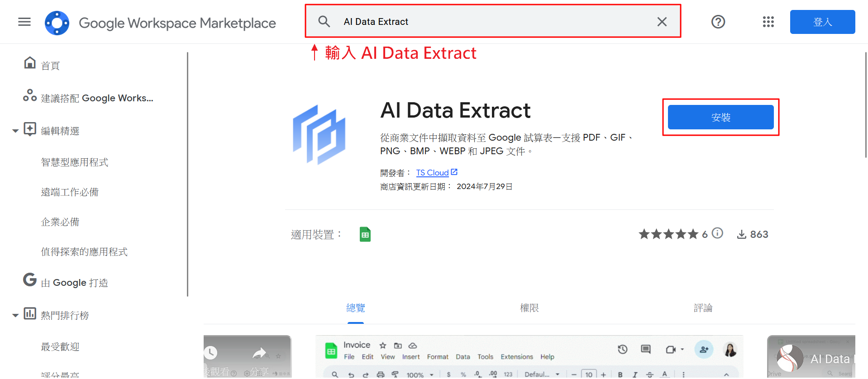Open the Google apps grid
The height and width of the screenshot is (379, 868).
[768, 22]
